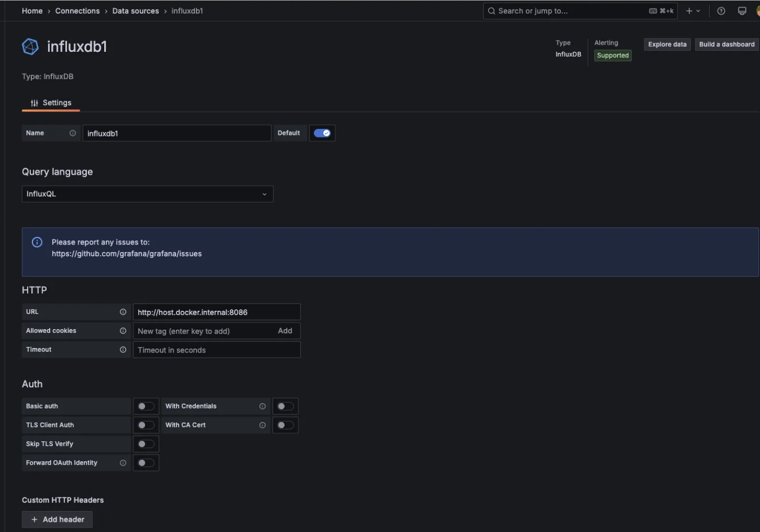This screenshot has width=760, height=532.
Task: Click the plus new item icon in top bar
Action: click(x=689, y=11)
